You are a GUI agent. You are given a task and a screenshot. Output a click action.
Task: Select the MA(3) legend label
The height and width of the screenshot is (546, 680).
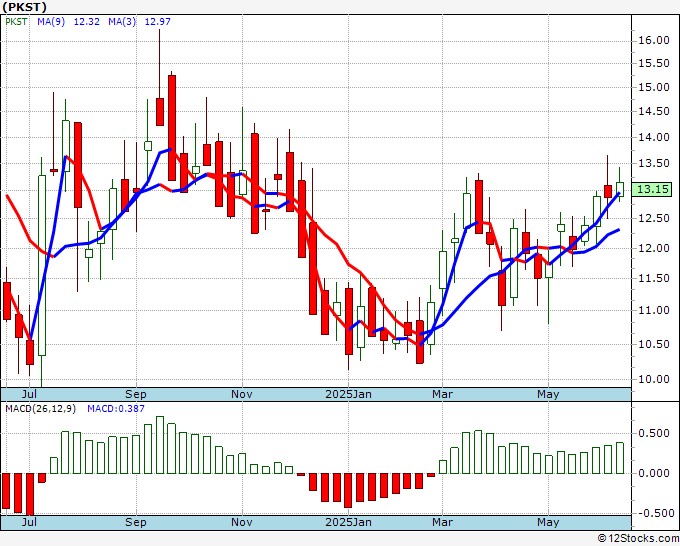point(122,21)
